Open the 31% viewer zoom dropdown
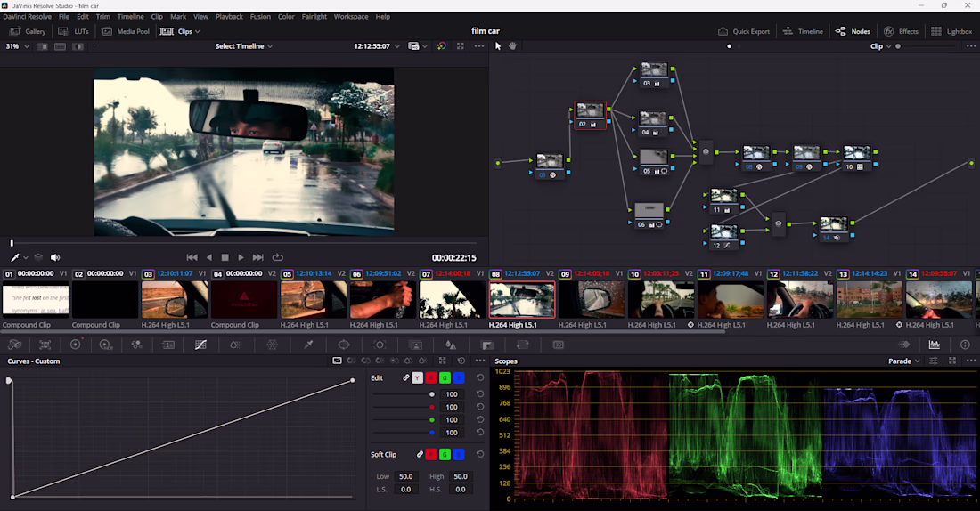 [16, 46]
